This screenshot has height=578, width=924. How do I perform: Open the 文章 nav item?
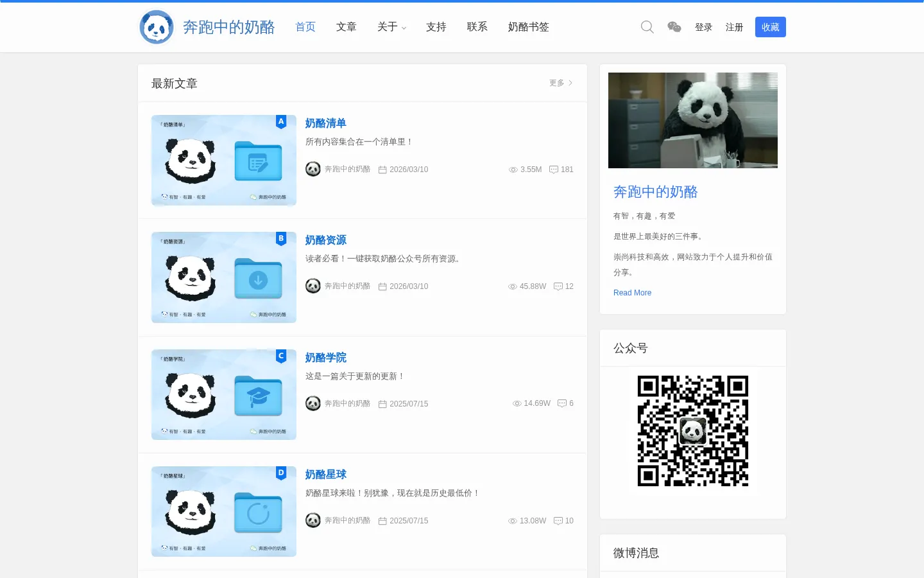[x=346, y=27]
